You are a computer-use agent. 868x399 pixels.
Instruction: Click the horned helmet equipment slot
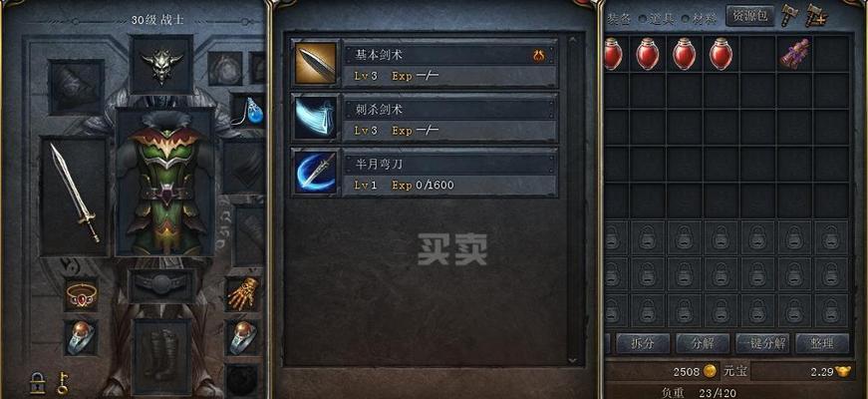[161, 65]
